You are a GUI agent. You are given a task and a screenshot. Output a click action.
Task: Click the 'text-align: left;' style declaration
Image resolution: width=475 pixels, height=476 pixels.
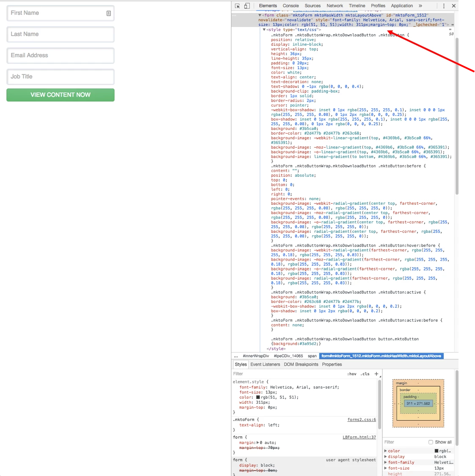tap(259, 425)
